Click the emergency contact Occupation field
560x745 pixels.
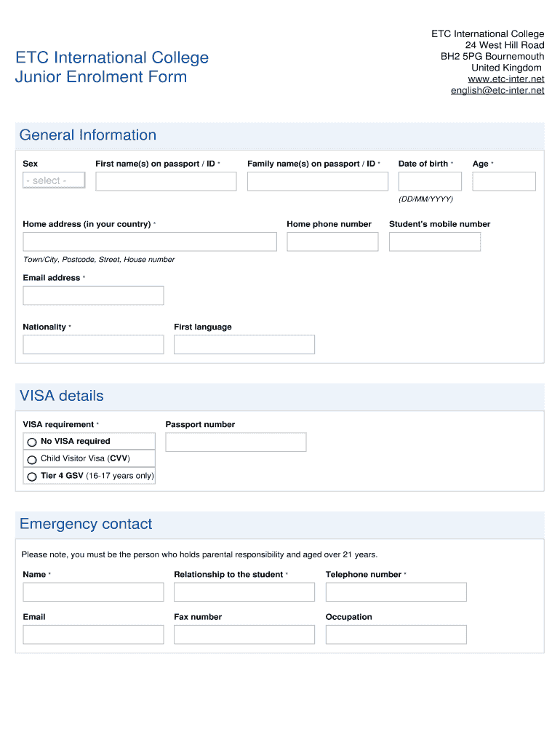point(396,634)
